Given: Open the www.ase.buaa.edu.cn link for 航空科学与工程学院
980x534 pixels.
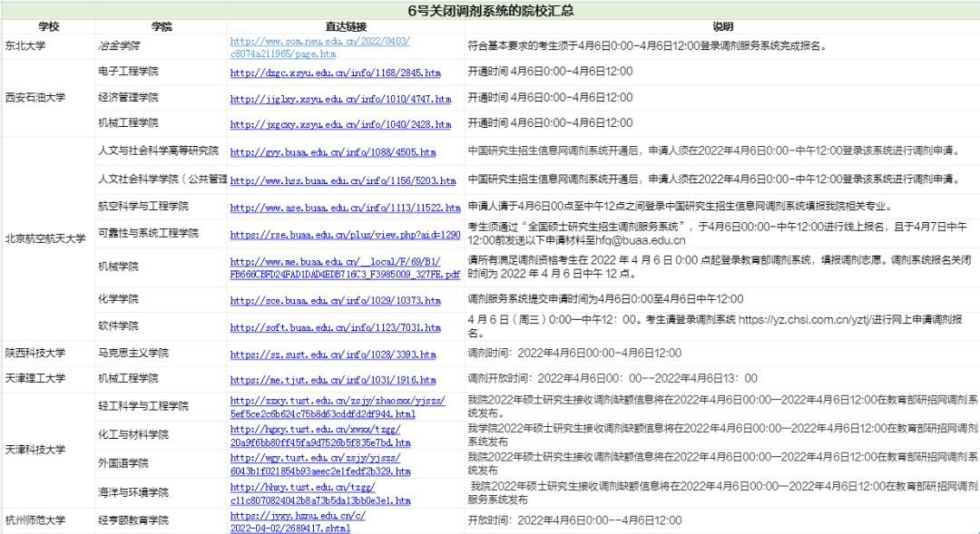Looking at the screenshot, I should point(345,208).
